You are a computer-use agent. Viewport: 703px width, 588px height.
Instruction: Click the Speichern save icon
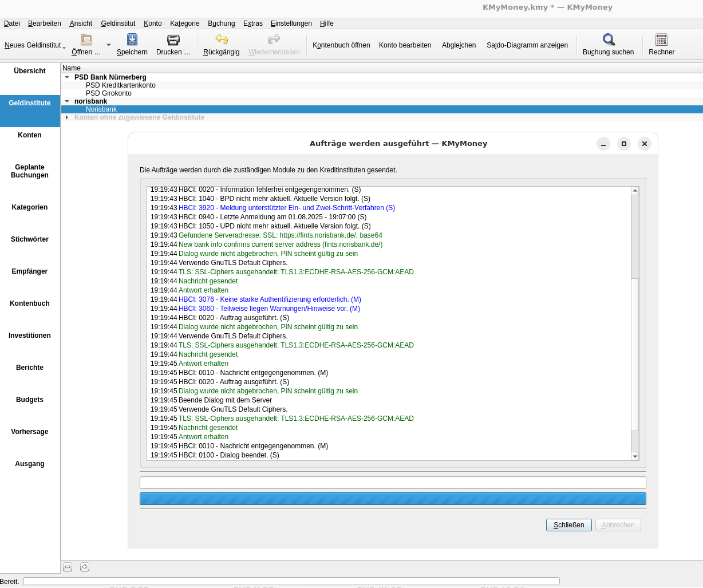pyautogui.click(x=132, y=40)
